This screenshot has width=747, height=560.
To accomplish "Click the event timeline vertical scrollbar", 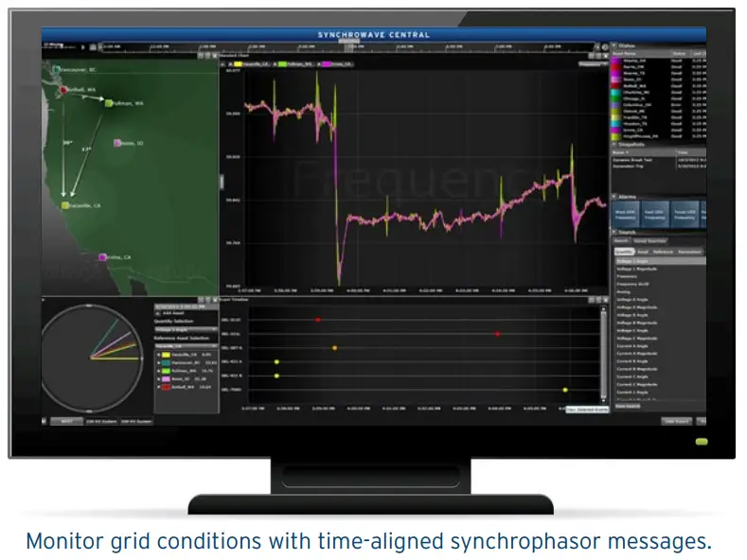I will pyautogui.click(x=604, y=355).
